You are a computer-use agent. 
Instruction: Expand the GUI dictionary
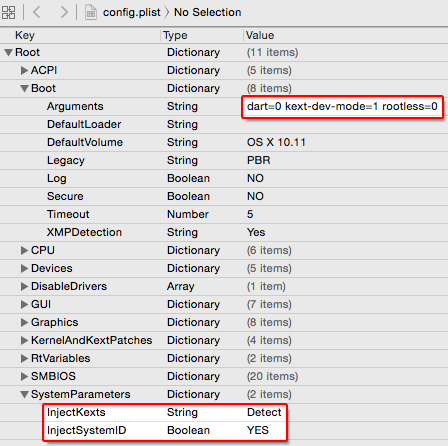[x=24, y=304]
